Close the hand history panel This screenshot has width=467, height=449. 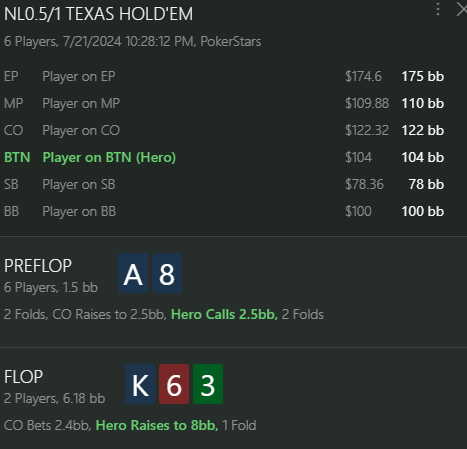tap(462, 9)
